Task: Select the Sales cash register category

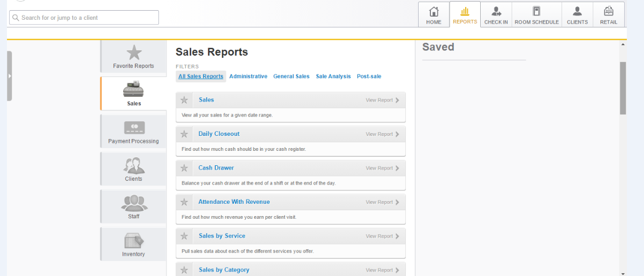Action: click(x=133, y=94)
